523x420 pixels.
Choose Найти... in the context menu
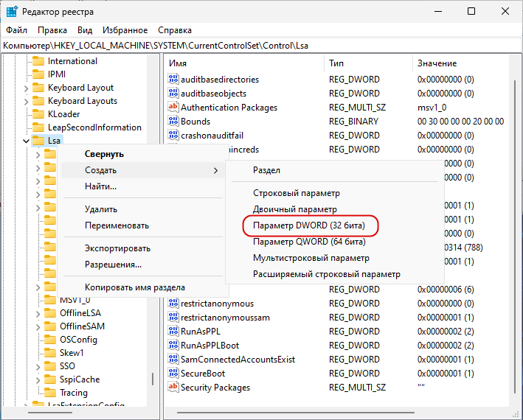pos(143,186)
